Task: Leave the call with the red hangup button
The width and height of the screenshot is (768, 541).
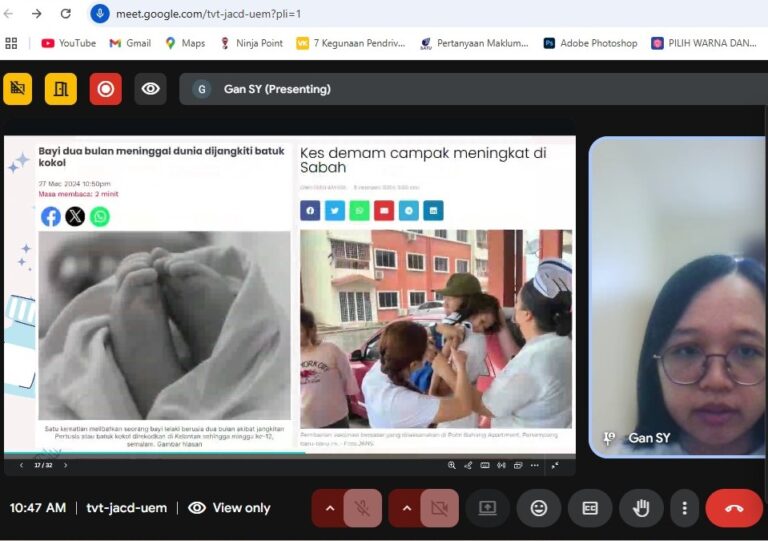Action: 733,508
